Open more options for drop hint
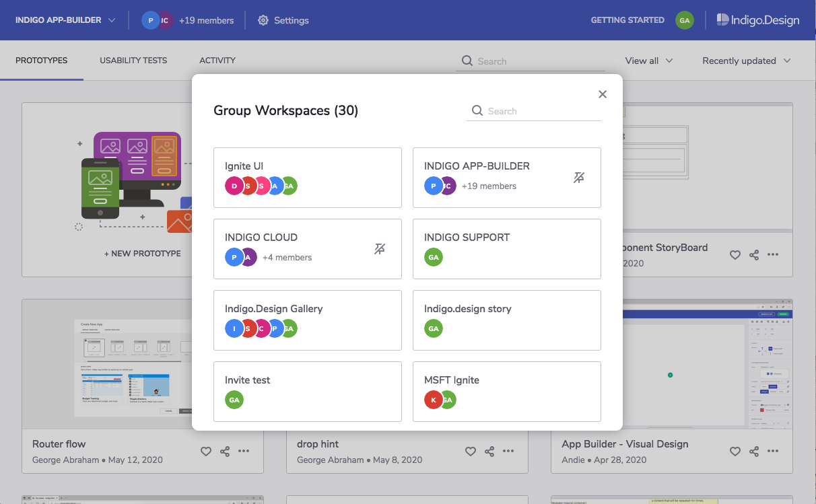The image size is (816, 504). pos(508,452)
